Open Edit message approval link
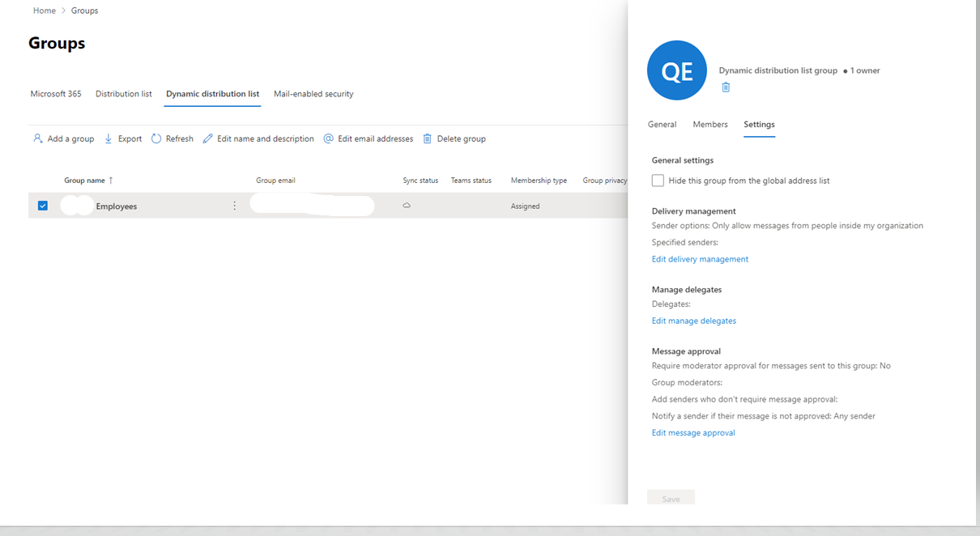This screenshot has width=980, height=536. click(693, 432)
